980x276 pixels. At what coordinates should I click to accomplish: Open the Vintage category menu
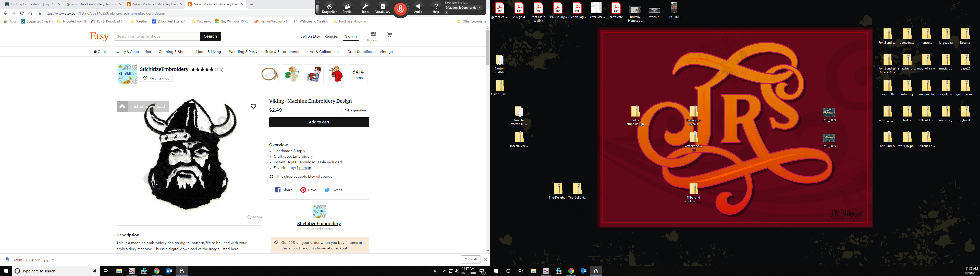coord(386,52)
